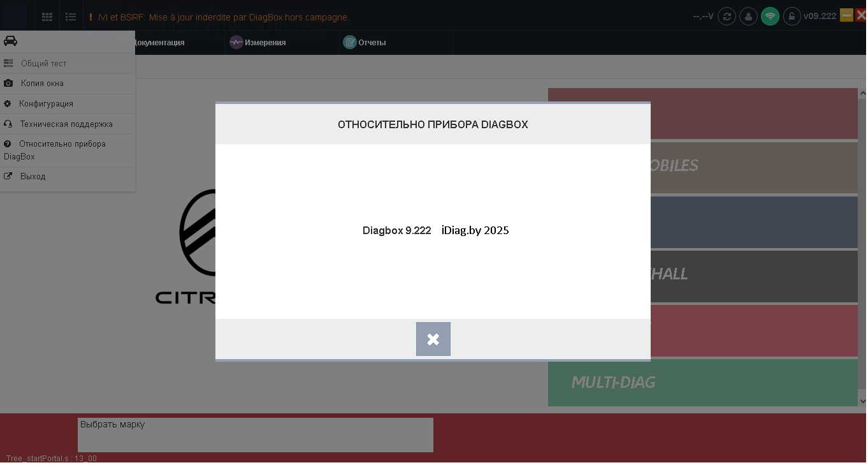Close the DiagBox about dialog with X
This screenshot has height=465, width=868.
[433, 339]
